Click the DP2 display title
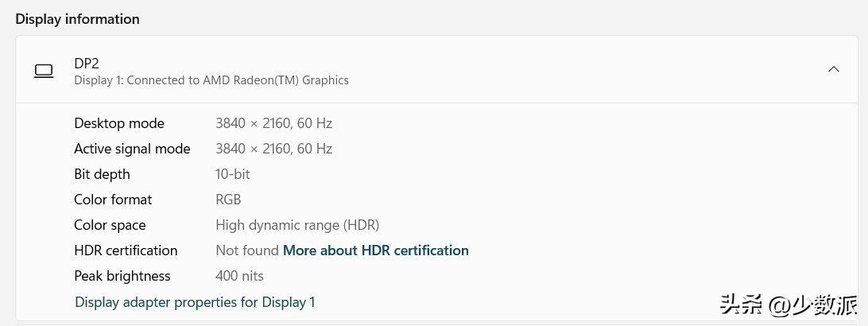This screenshot has width=868, height=326. click(87, 63)
